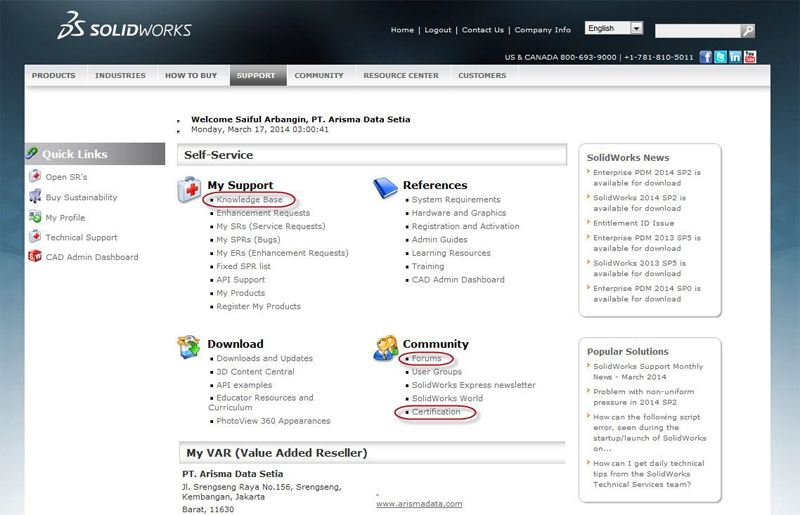Go to the Home link
Screen dimensions: 800x515
click(402, 30)
